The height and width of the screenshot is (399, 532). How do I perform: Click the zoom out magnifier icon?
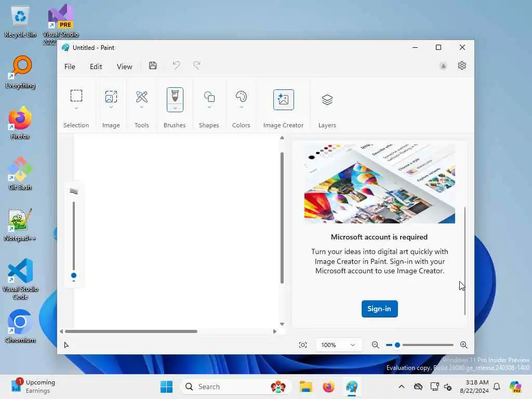[x=375, y=345]
